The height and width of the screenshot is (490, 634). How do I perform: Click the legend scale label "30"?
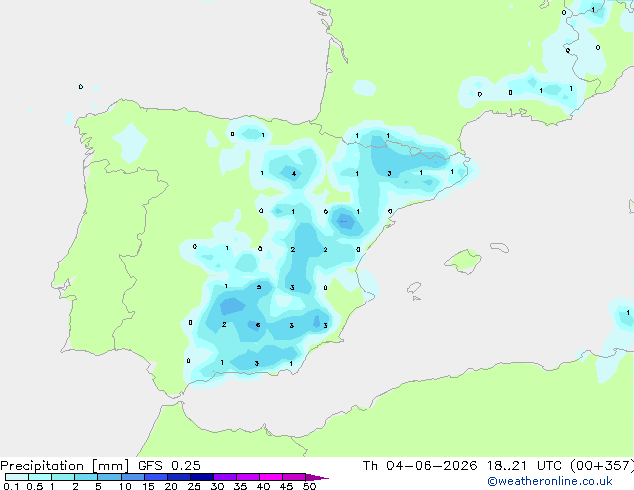tap(217, 486)
